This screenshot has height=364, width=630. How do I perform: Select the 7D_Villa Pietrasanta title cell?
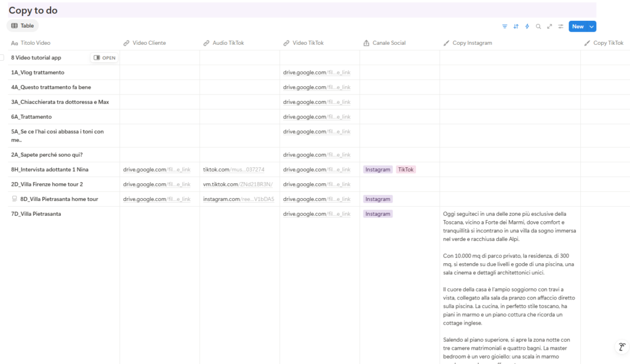coord(36,214)
